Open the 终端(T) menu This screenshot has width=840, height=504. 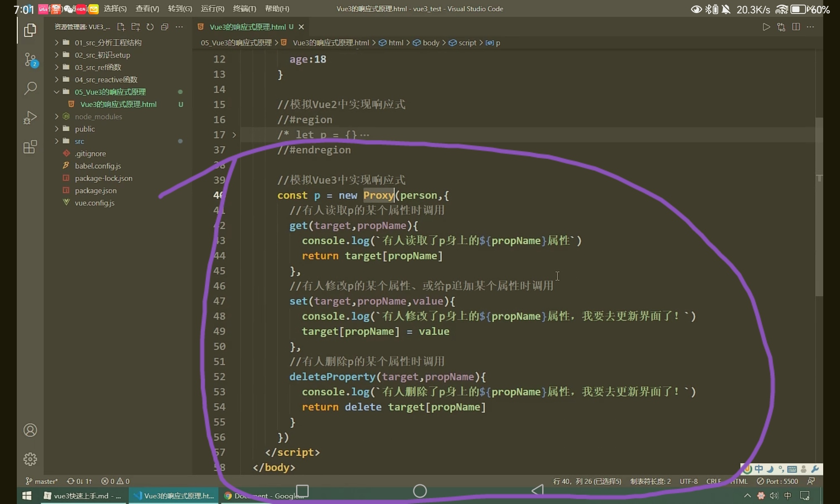(x=244, y=9)
